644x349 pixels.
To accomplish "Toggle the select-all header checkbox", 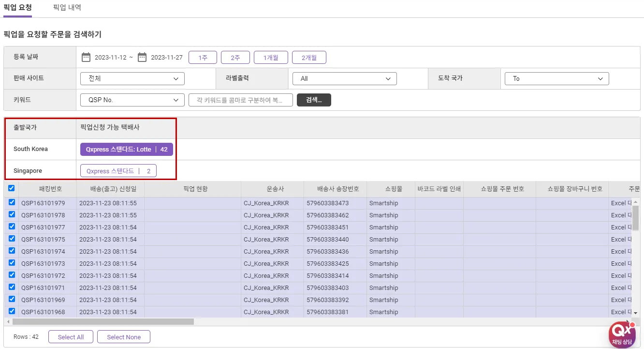I will 12,188.
